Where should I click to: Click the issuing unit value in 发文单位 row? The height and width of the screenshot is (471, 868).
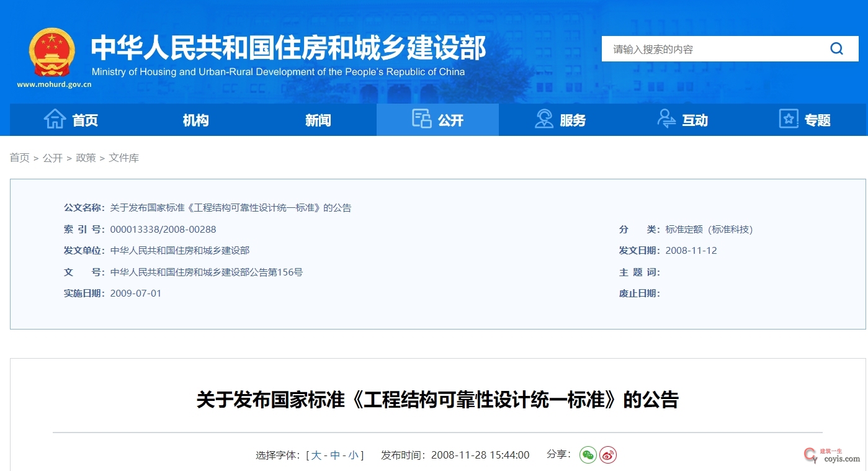point(180,251)
